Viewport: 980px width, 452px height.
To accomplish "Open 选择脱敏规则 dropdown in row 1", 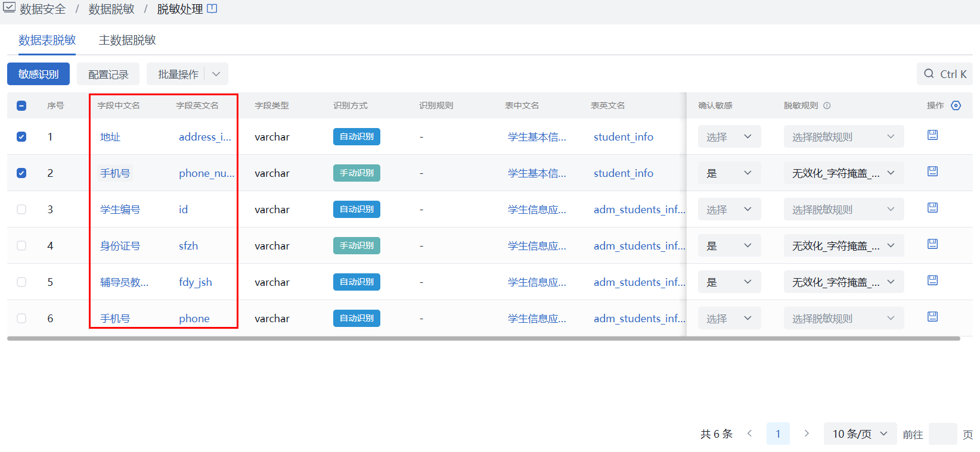I will pos(843,137).
